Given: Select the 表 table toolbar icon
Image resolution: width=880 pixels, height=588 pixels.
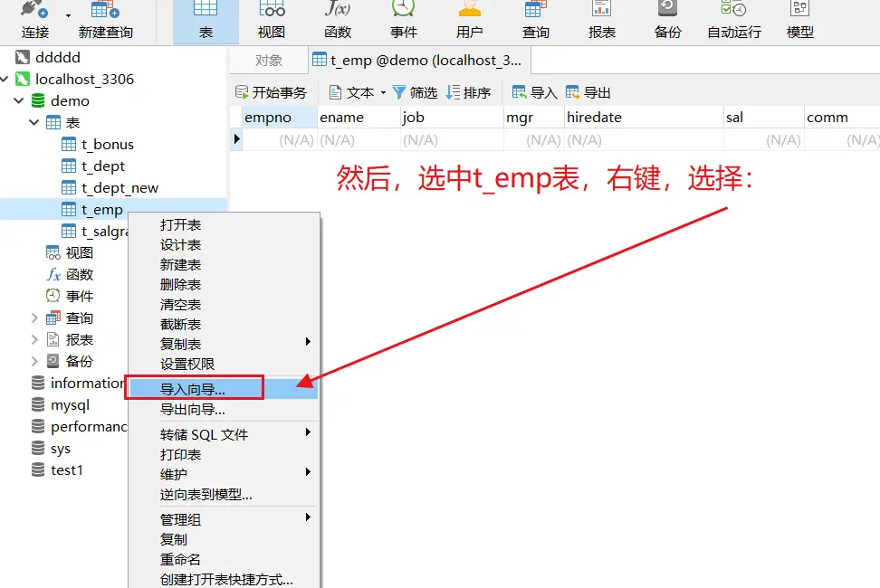Looking at the screenshot, I should (206, 20).
